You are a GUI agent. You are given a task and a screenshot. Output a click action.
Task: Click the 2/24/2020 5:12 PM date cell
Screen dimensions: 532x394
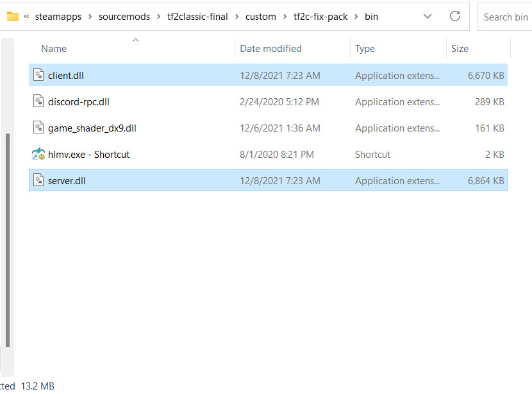pyautogui.click(x=279, y=102)
